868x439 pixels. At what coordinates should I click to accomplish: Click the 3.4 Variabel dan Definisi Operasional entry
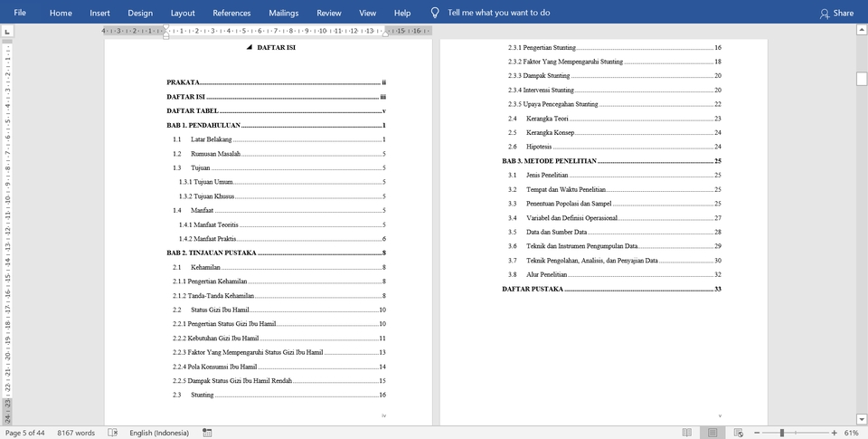pyautogui.click(x=615, y=218)
